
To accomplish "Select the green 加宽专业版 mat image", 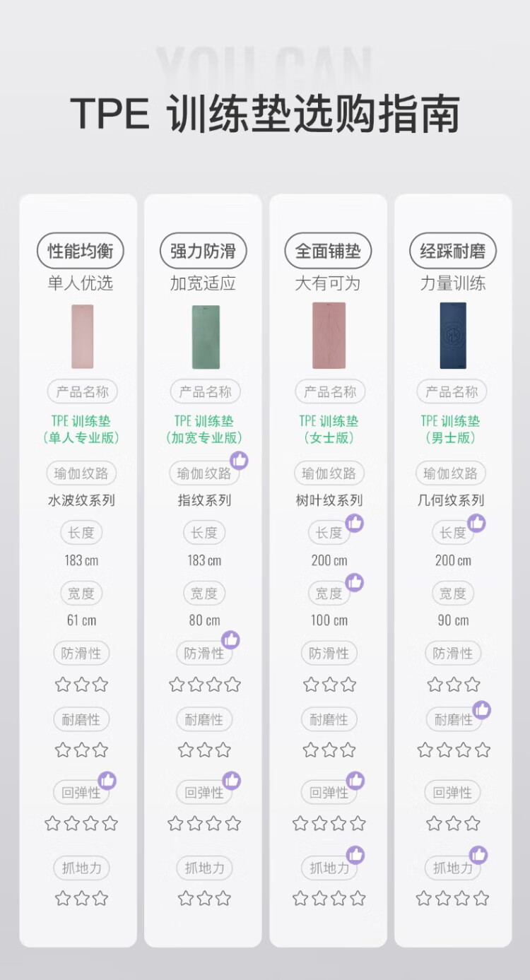I will (x=206, y=336).
